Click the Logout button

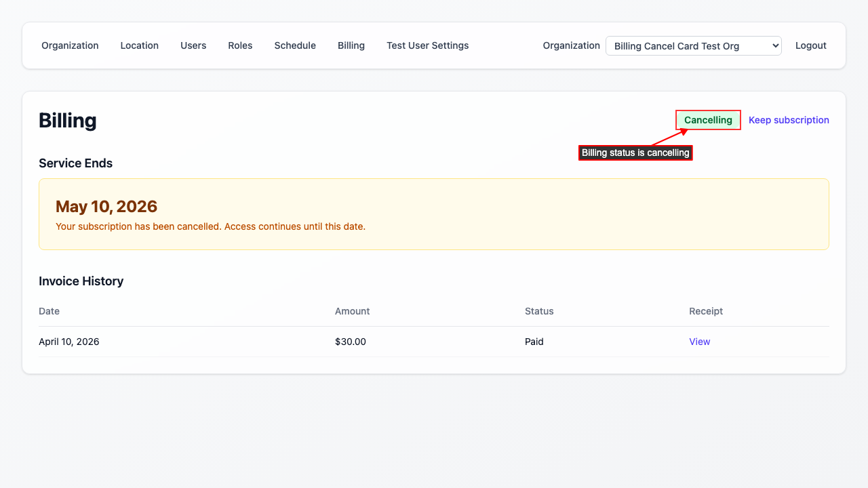tap(811, 45)
